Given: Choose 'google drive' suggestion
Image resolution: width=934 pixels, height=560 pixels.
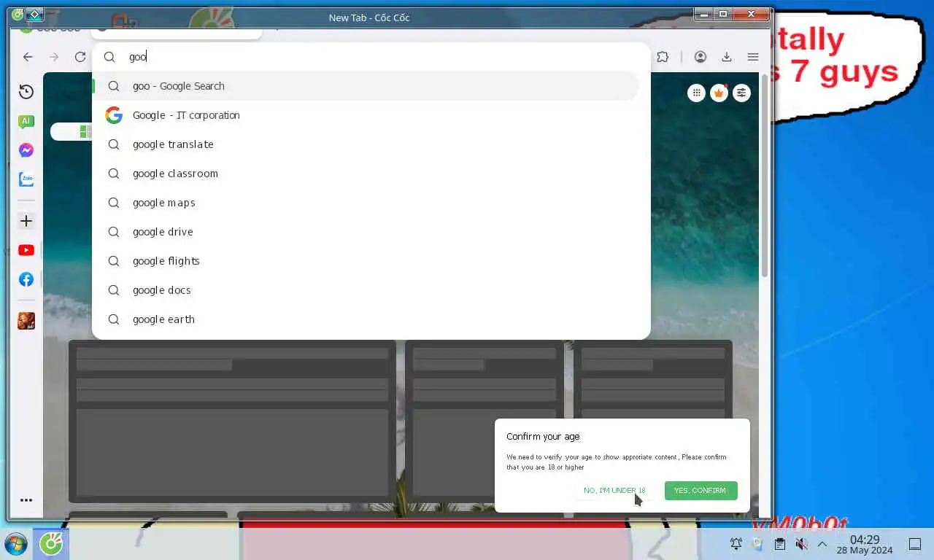Looking at the screenshot, I should (x=366, y=232).
